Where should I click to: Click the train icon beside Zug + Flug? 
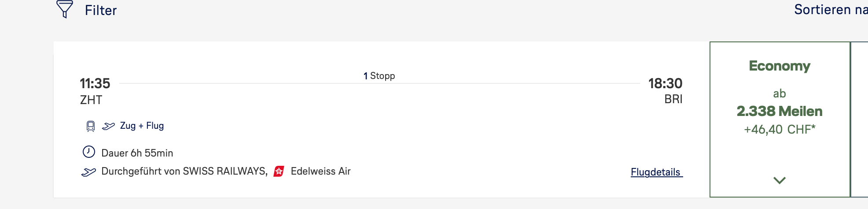(x=91, y=127)
